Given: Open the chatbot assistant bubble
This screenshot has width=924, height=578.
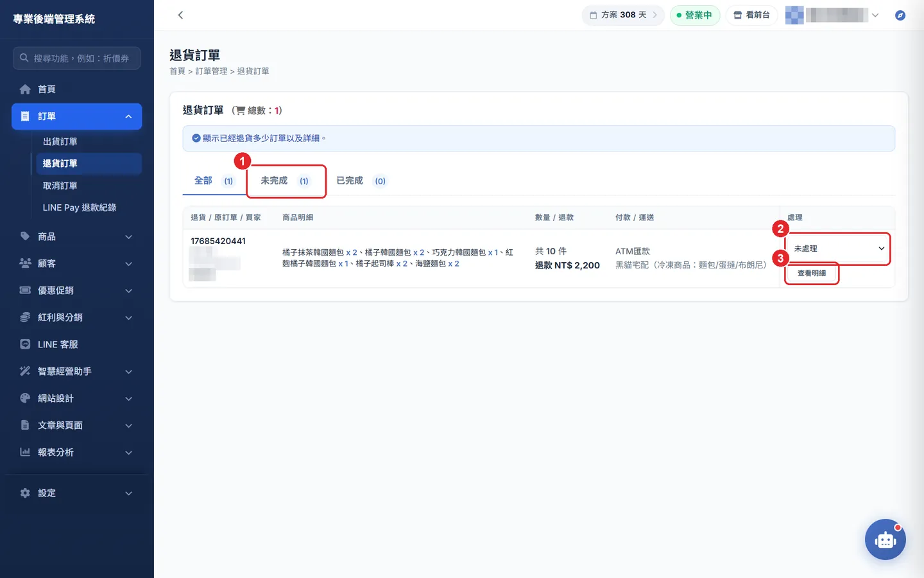Looking at the screenshot, I should click(x=886, y=539).
